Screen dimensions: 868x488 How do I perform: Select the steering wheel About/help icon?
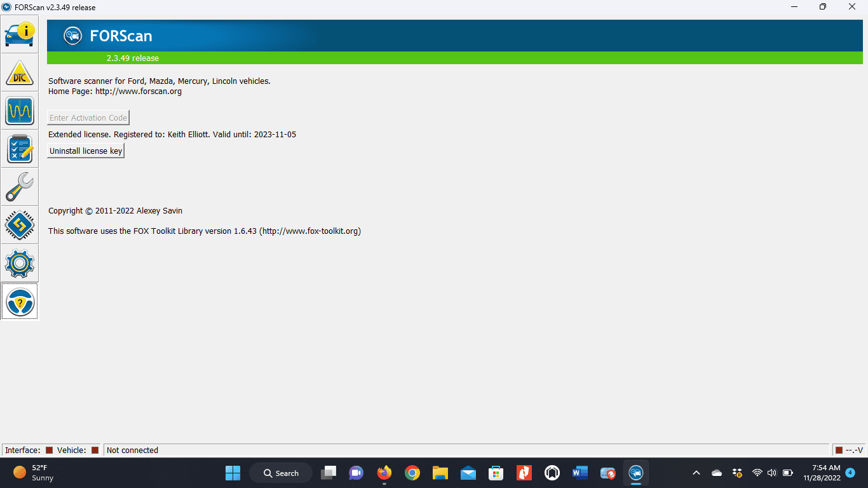coord(20,301)
